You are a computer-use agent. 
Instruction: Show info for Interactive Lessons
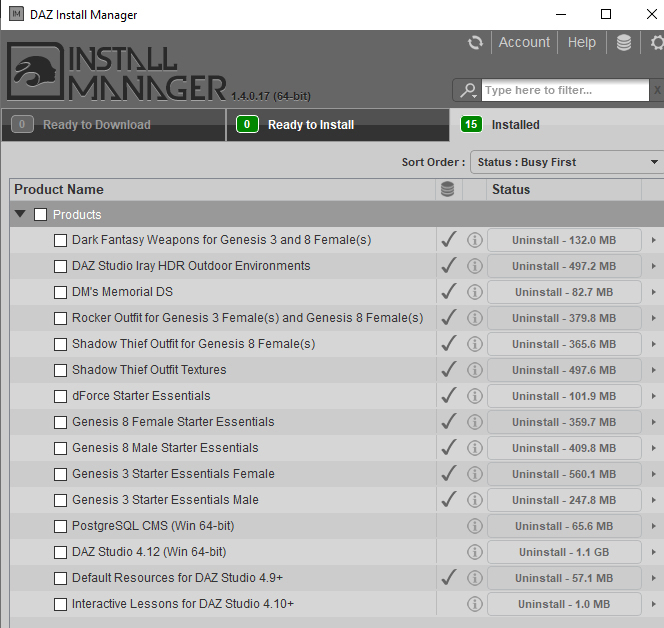coord(475,604)
